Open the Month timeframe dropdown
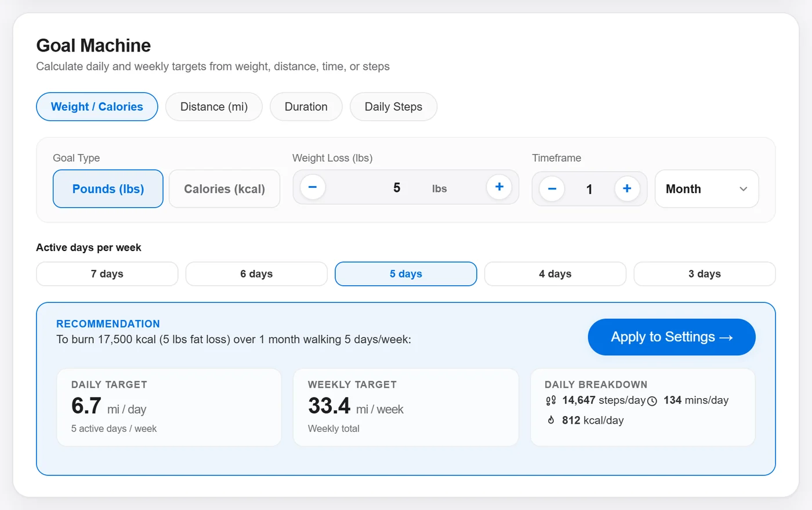This screenshot has width=812, height=510. (x=706, y=189)
